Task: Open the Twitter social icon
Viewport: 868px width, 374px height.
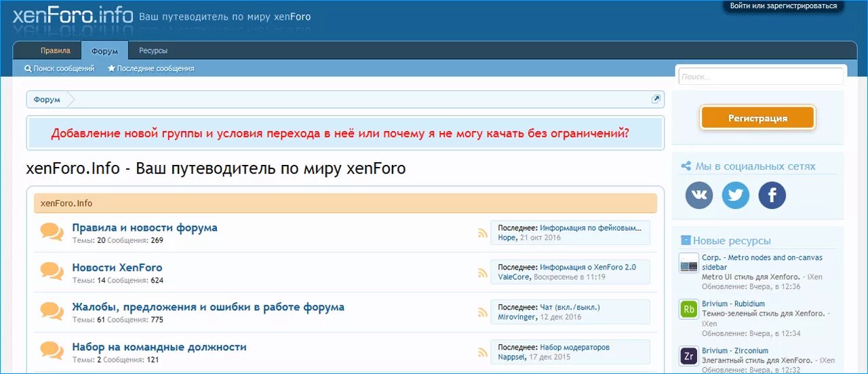Action: point(736,195)
